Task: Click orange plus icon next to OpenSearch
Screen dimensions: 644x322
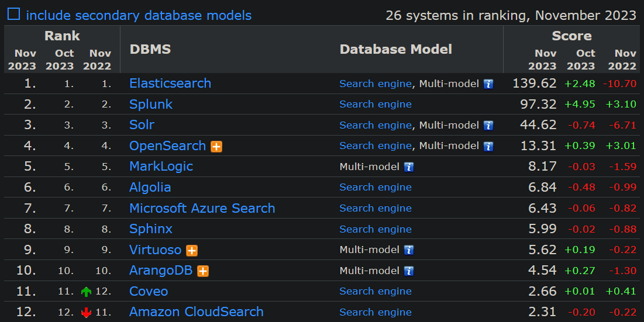Action: coord(216,147)
